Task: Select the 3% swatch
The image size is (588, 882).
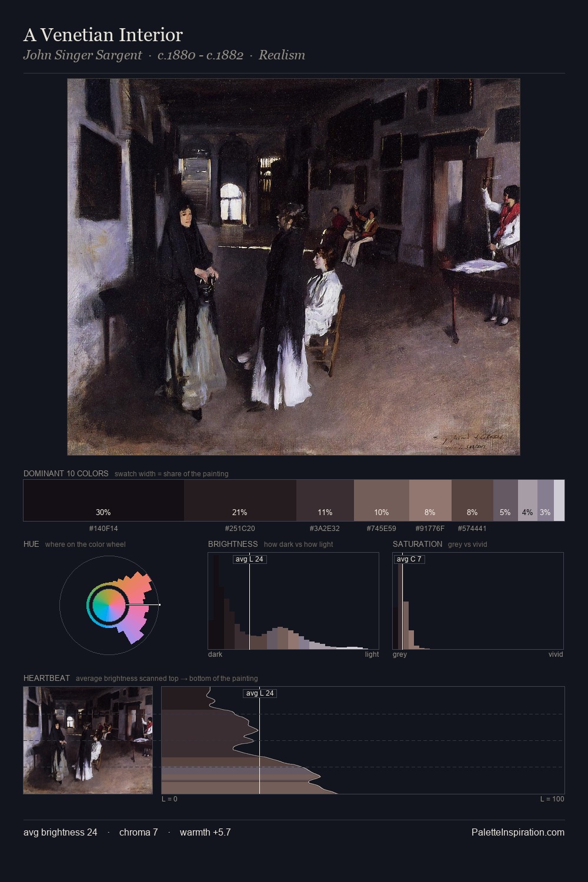Action: [x=546, y=500]
